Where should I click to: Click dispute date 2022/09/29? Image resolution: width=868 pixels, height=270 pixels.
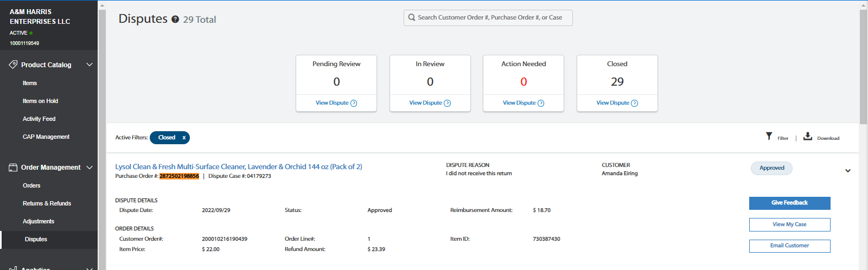(216, 210)
